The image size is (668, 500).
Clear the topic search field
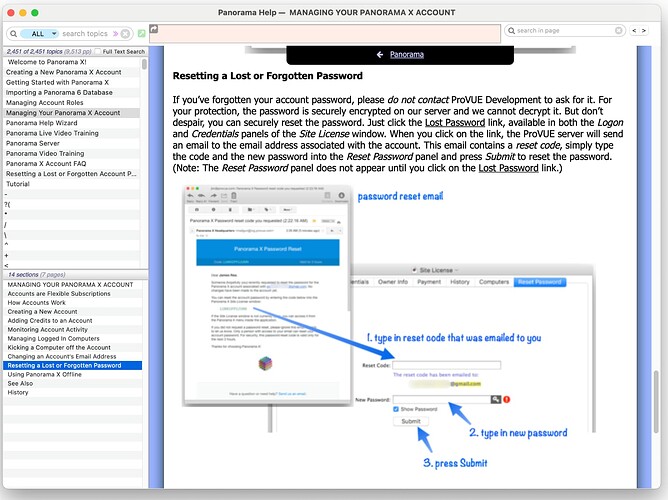point(124,33)
